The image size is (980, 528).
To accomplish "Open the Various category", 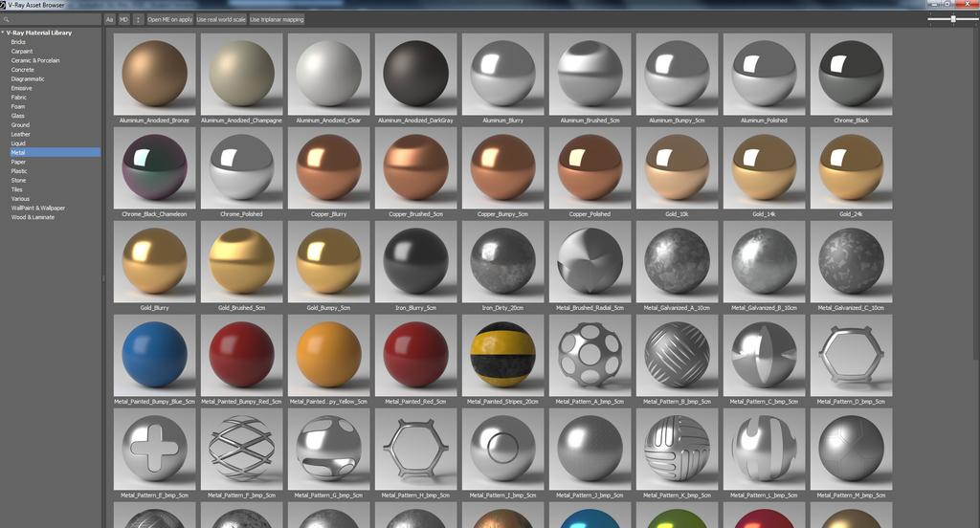I will tap(20, 199).
